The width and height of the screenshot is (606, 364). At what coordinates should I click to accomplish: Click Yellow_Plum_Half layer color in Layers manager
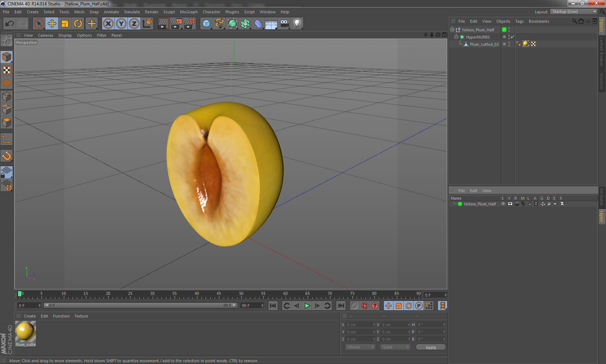[460, 204]
